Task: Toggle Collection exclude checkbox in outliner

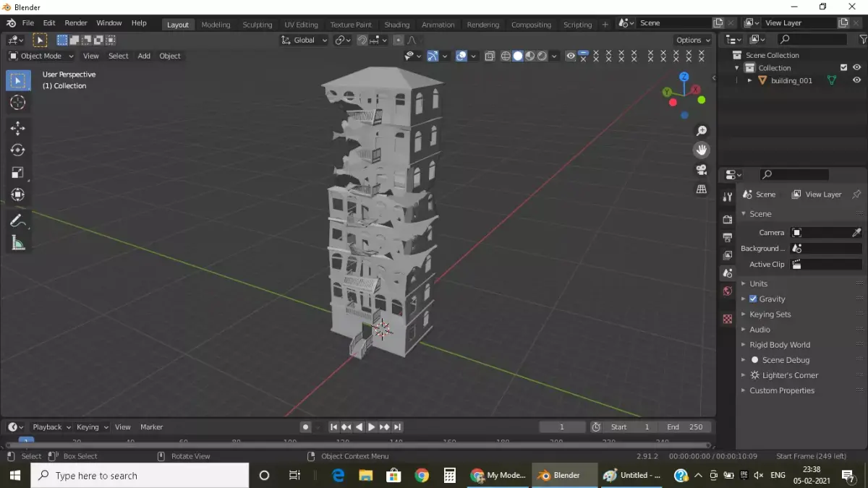Action: pos(843,68)
